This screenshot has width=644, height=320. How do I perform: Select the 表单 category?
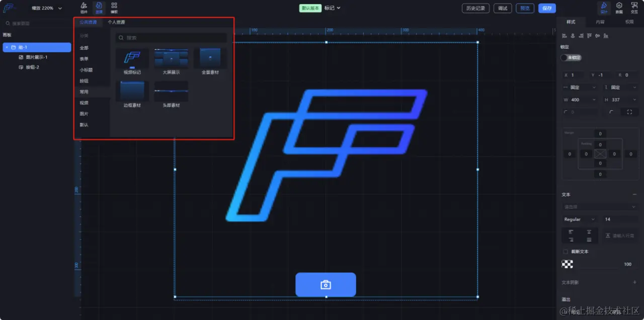click(84, 59)
